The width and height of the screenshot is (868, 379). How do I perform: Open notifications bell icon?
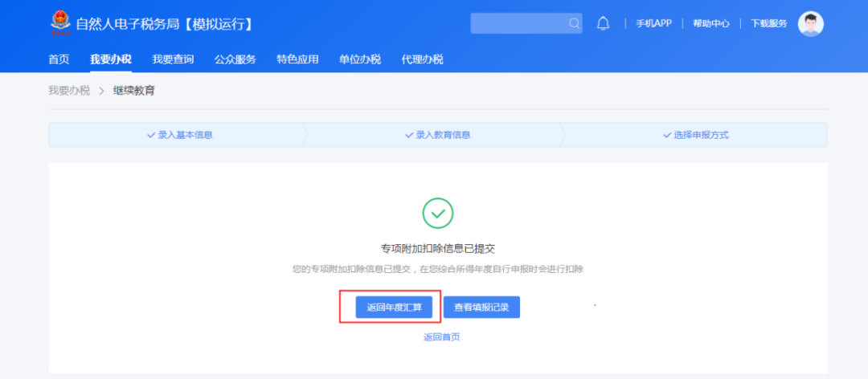(x=603, y=23)
